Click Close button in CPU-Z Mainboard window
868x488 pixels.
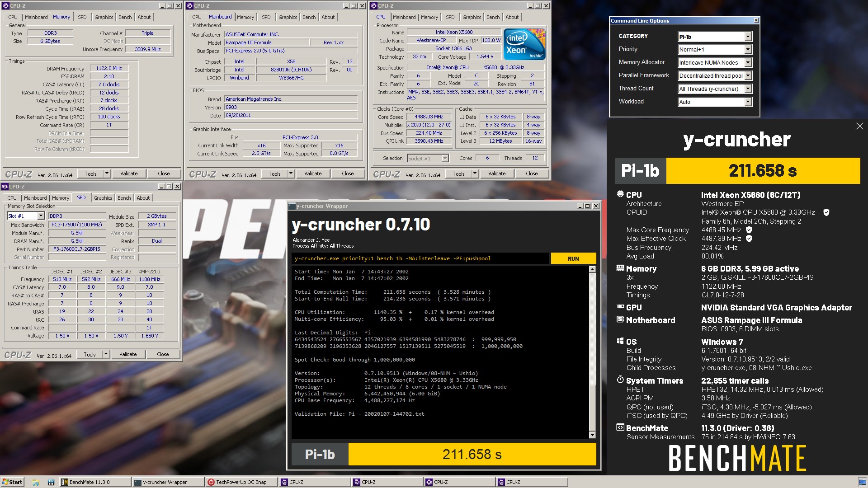(348, 174)
